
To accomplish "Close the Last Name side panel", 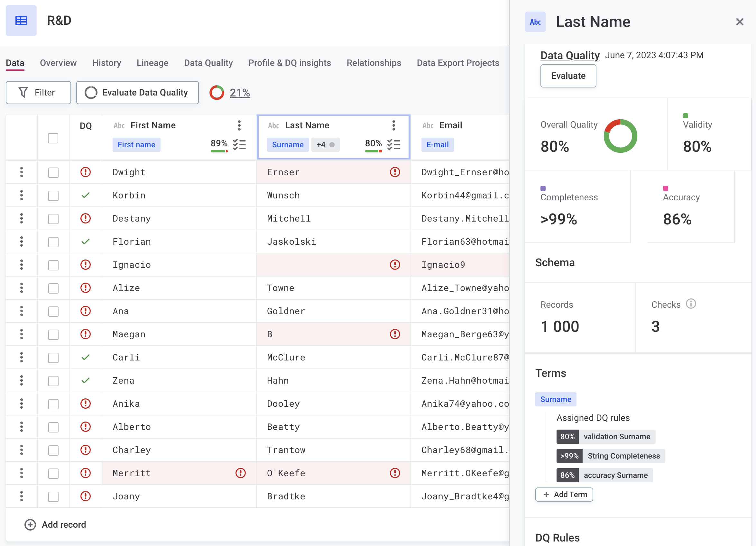I will (x=739, y=22).
